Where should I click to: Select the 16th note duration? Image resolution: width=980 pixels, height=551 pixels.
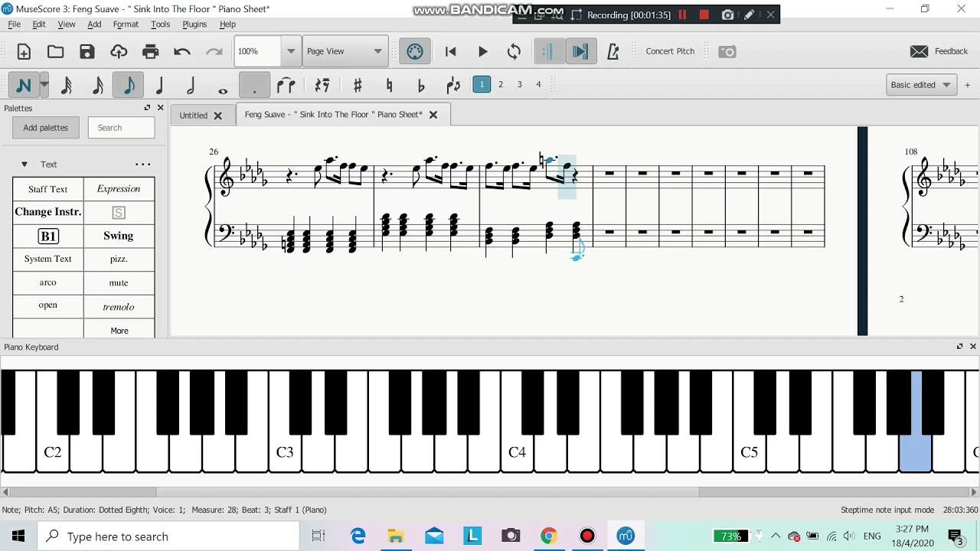(x=97, y=85)
